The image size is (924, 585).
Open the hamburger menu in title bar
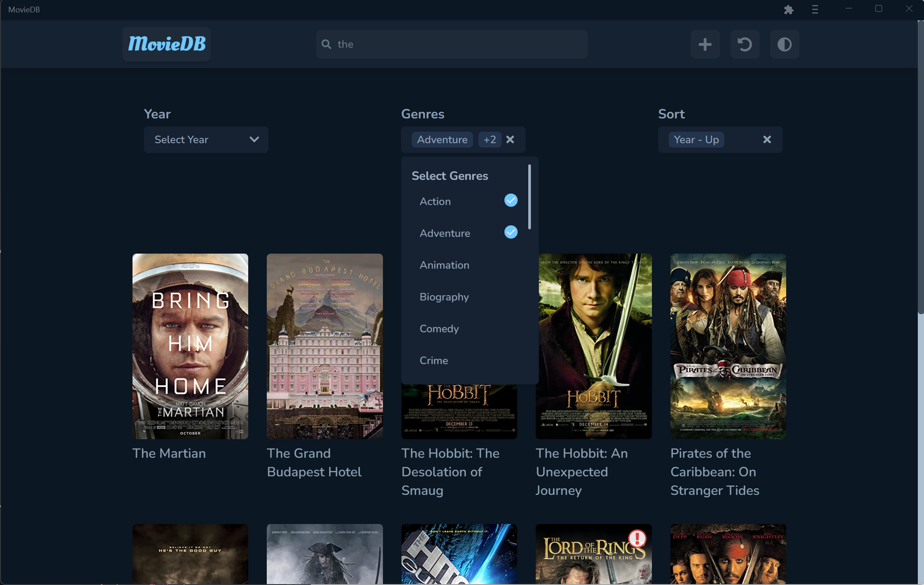tap(815, 10)
